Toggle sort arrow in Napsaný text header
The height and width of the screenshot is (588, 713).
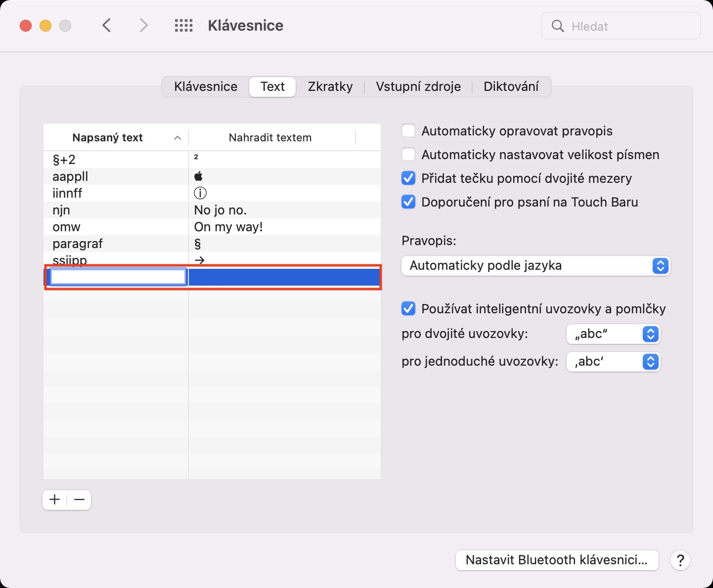(178, 138)
